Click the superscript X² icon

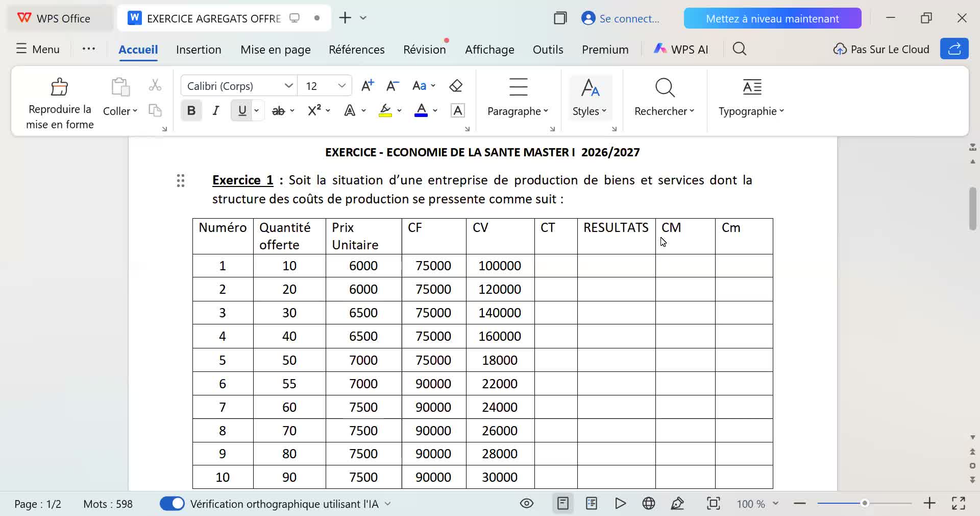tap(314, 110)
